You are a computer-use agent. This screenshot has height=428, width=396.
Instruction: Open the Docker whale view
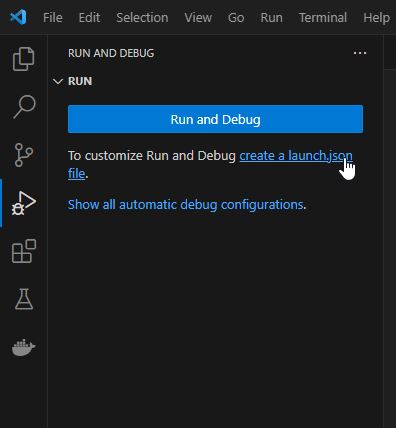[24, 347]
